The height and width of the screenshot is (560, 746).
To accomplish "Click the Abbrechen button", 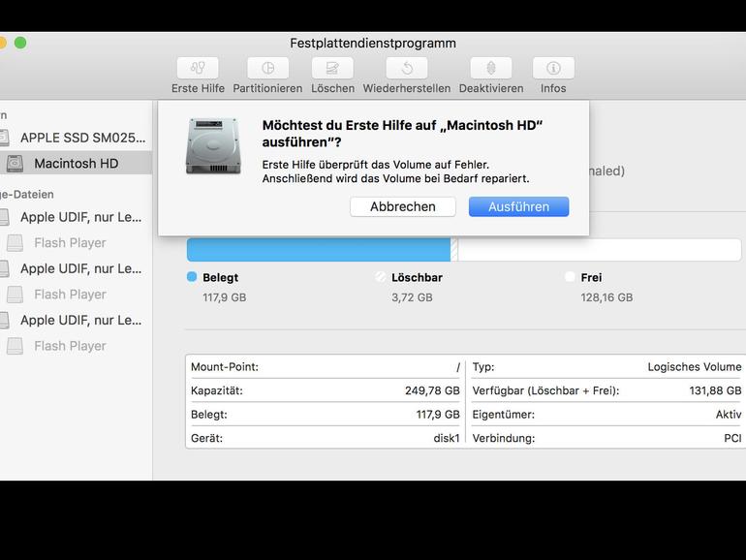I will pyautogui.click(x=403, y=206).
